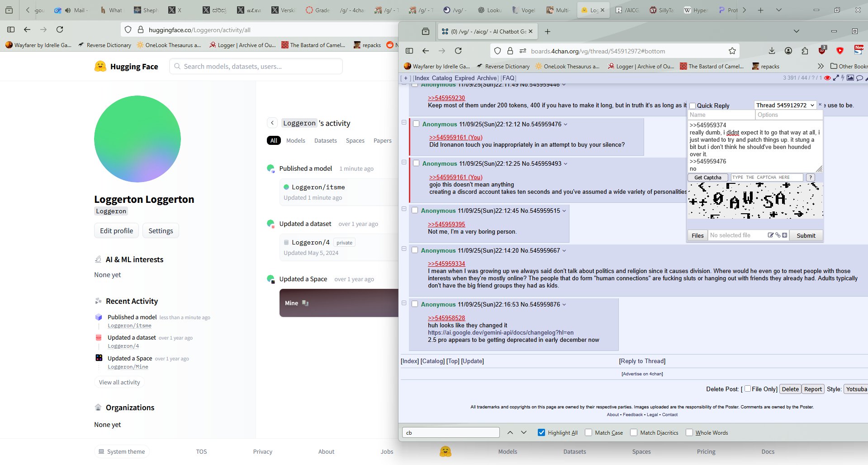Click the captcha text input field

[767, 177]
